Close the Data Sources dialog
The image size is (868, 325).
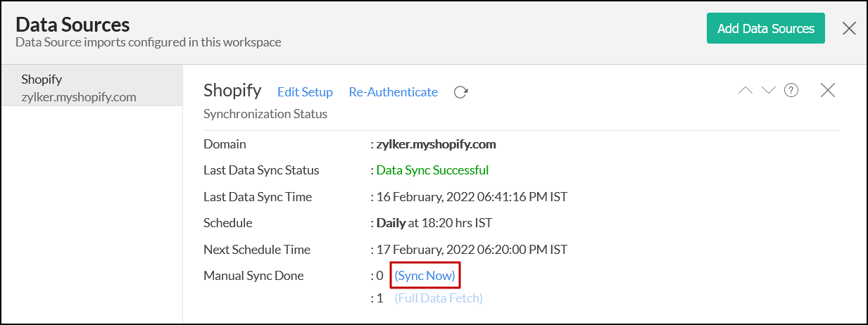[849, 29]
